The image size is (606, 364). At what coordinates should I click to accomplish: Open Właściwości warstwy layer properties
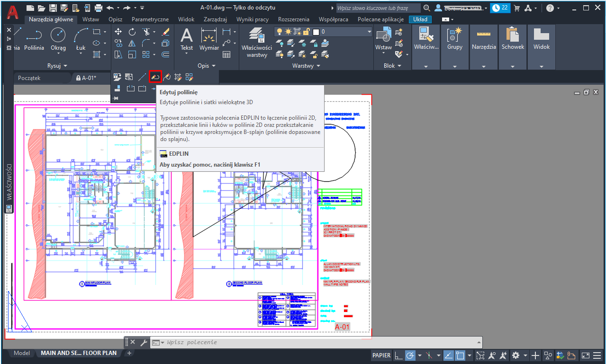(257, 42)
